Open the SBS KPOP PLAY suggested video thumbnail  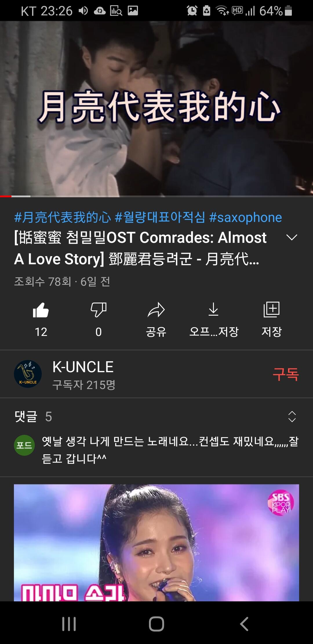[x=156, y=542]
